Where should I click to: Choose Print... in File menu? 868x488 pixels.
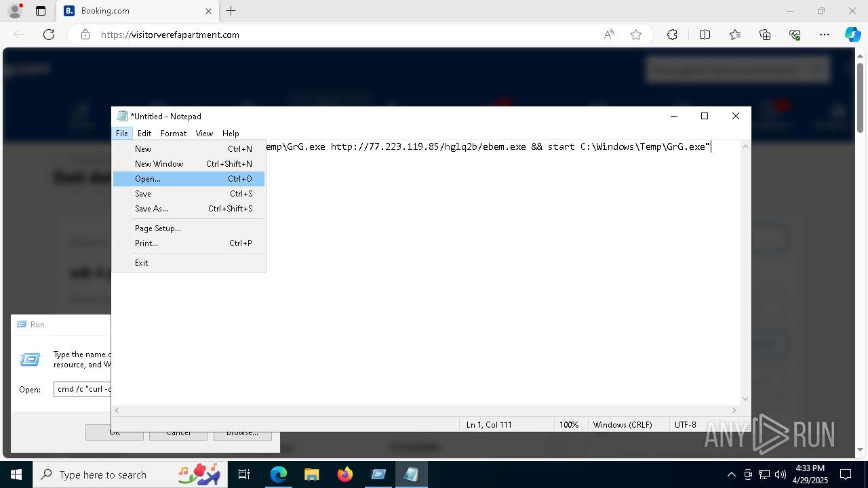point(189,243)
